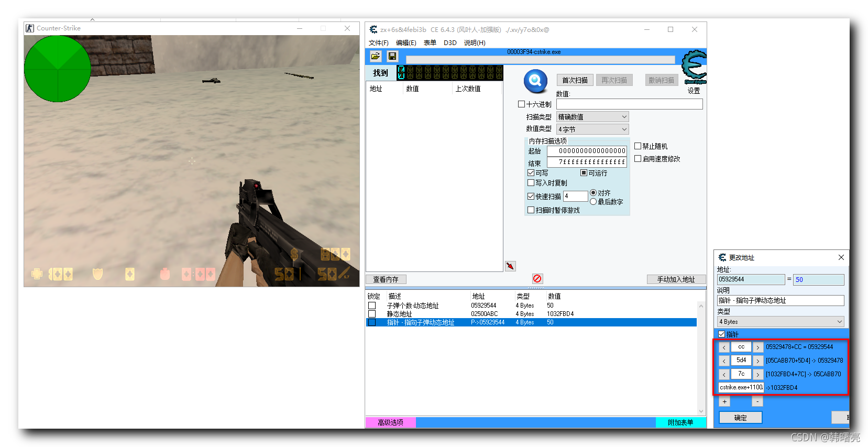Click the 撤销扫描 button
This screenshot has width=868, height=447.
[x=661, y=80]
